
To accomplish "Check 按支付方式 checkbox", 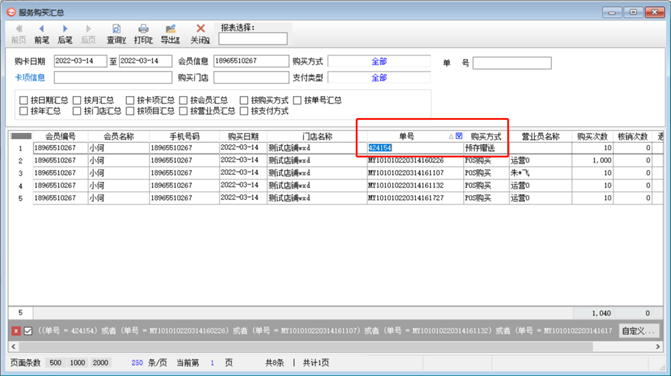I will (244, 111).
